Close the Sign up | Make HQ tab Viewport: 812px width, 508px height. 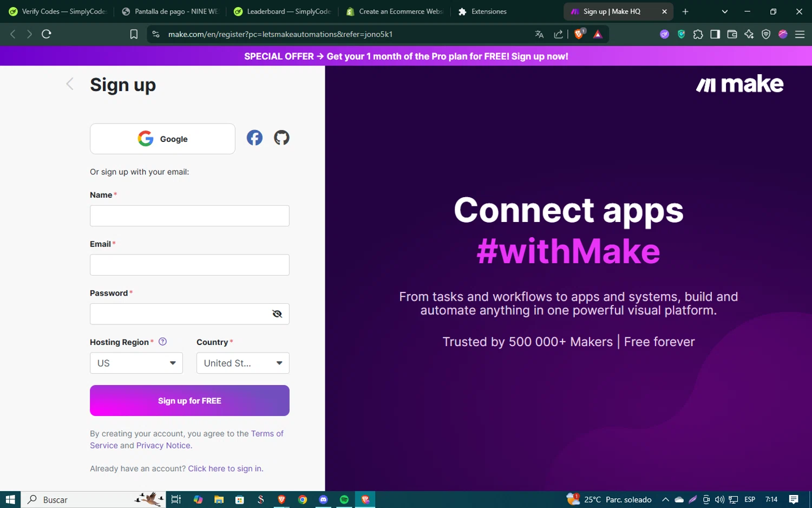pos(664,11)
